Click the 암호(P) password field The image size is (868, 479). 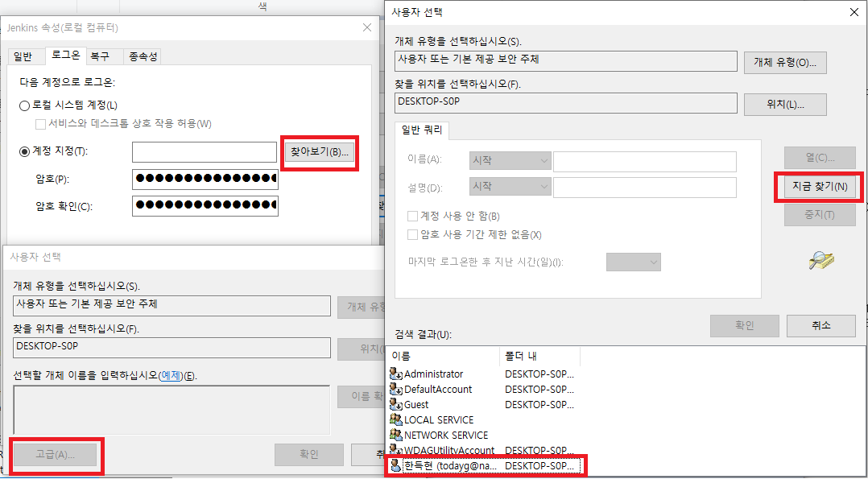click(205, 179)
